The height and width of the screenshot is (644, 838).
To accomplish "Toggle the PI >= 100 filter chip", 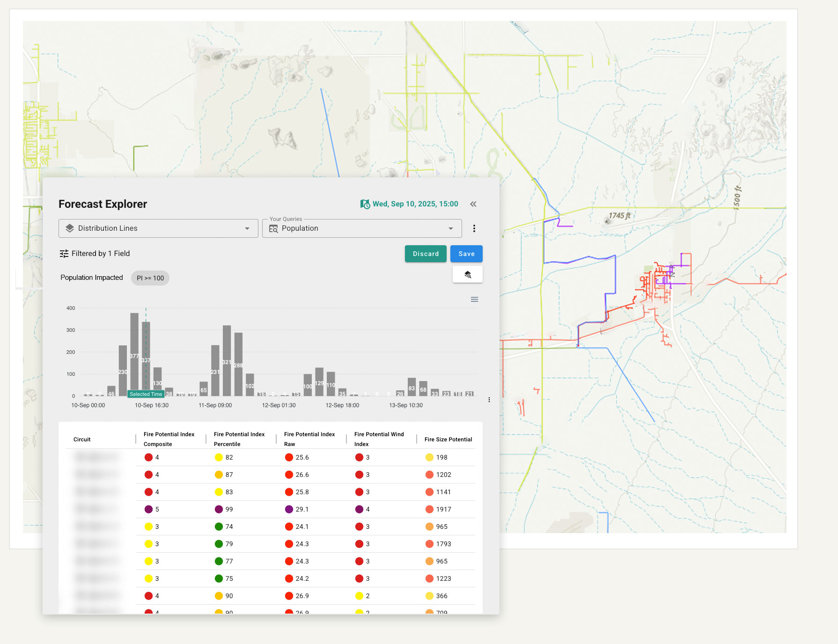I will pyautogui.click(x=150, y=278).
